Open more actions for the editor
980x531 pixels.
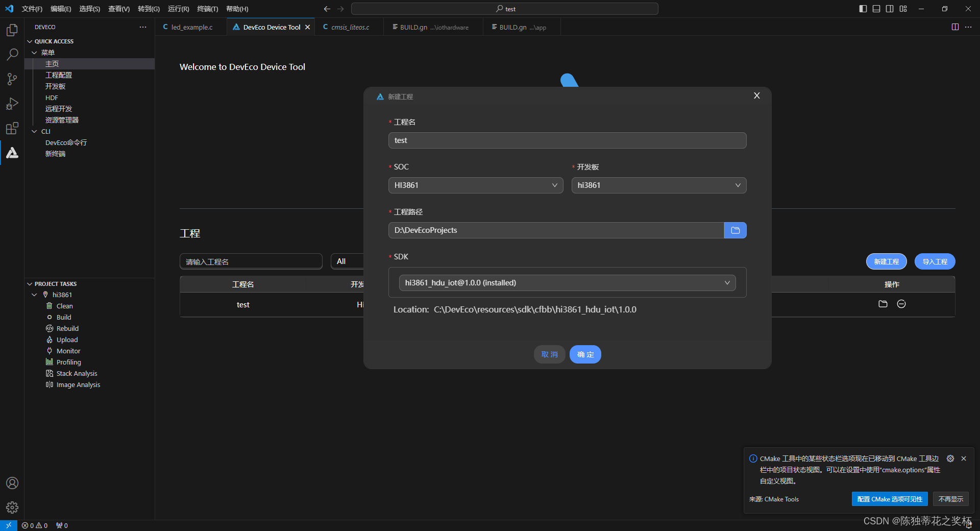pos(968,27)
